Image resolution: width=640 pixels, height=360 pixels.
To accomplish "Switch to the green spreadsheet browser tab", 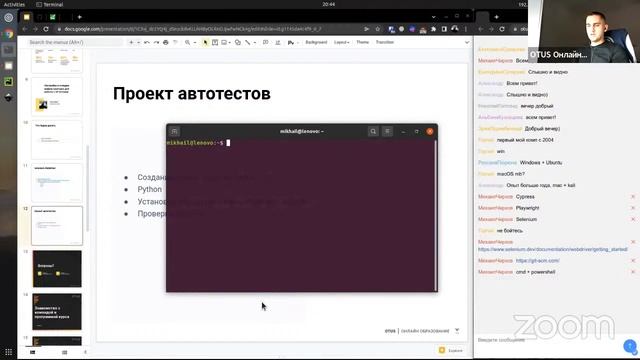I will click(53, 17).
